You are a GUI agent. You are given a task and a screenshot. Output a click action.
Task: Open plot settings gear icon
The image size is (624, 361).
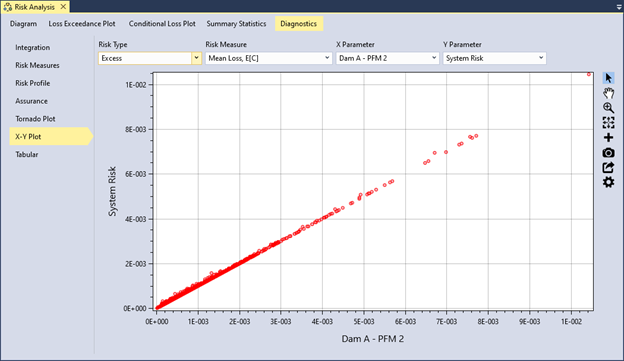608,182
